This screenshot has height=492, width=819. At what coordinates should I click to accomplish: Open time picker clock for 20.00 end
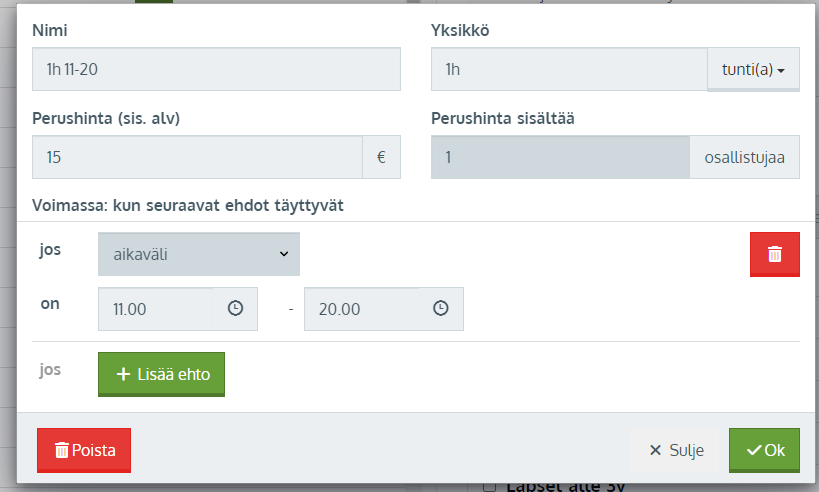click(x=440, y=309)
